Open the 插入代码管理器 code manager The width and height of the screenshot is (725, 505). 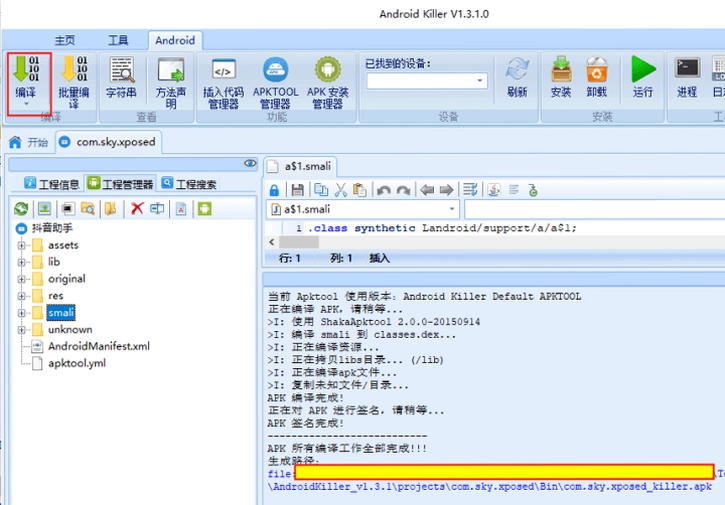pyautogui.click(x=223, y=82)
